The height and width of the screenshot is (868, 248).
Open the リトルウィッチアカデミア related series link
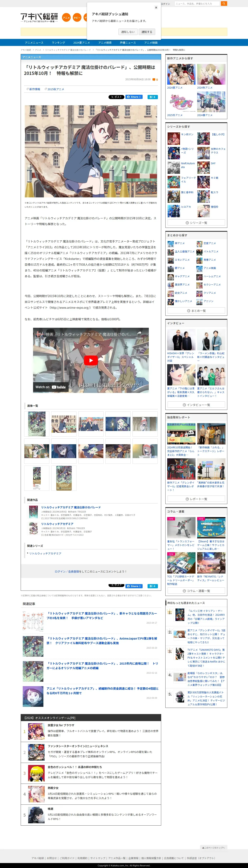pyautogui.click(x=45, y=554)
